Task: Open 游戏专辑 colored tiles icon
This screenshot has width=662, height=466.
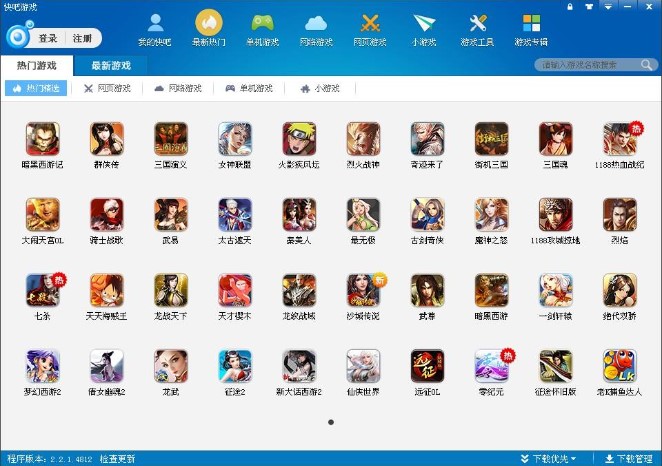Action: pos(531,24)
